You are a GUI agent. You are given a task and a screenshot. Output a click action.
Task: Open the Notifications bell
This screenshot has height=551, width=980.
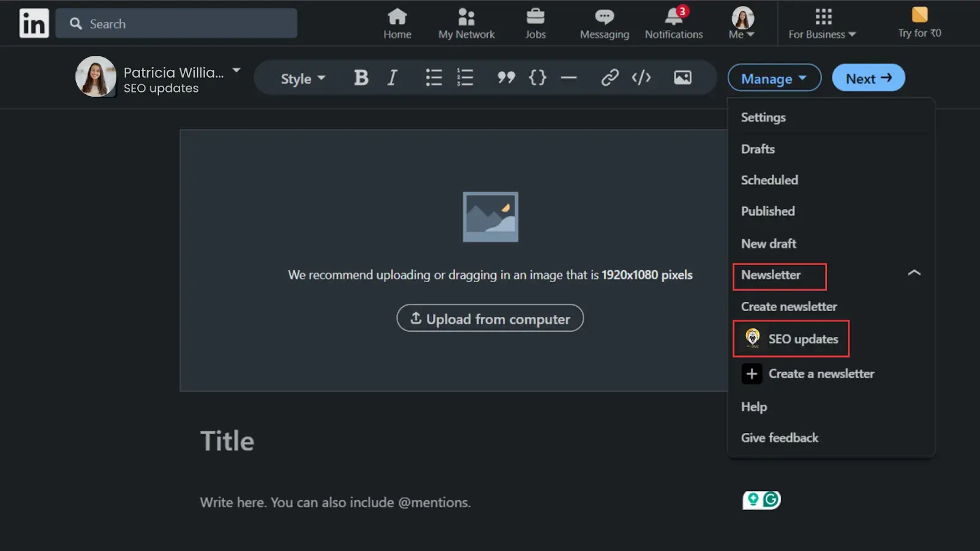(x=673, y=23)
